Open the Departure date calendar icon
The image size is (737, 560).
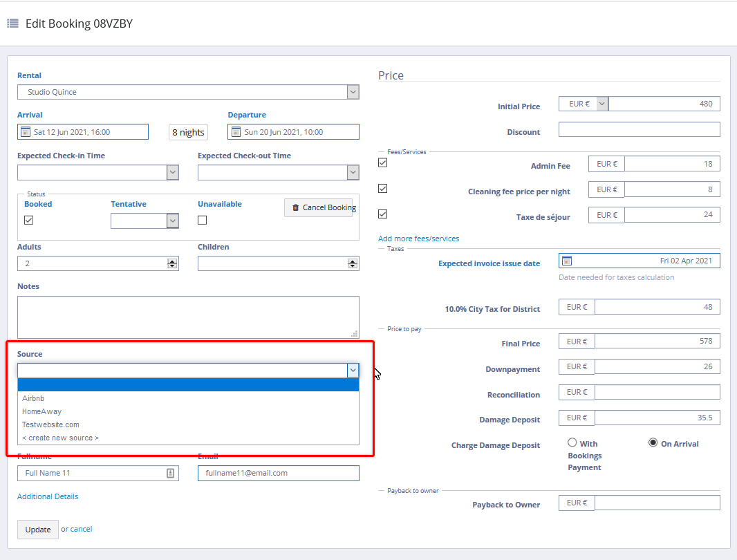pos(236,132)
